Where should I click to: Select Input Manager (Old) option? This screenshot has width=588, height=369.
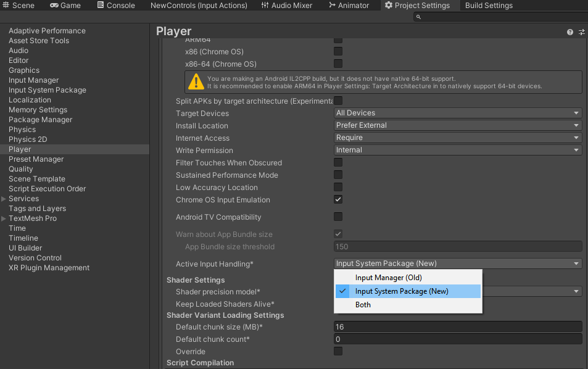coord(388,278)
